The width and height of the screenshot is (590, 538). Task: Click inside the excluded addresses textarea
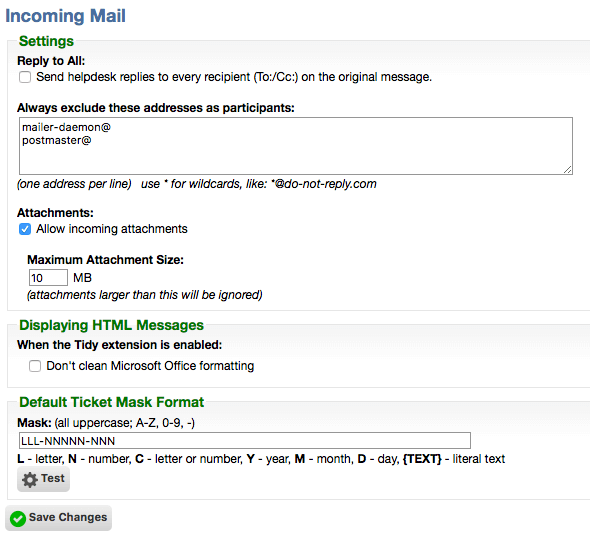[x=296, y=146]
